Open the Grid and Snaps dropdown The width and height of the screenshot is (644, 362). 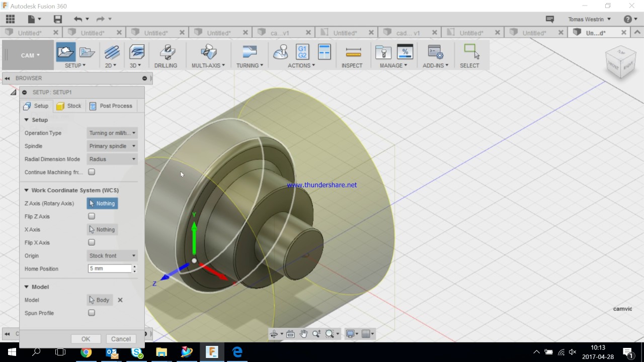(x=368, y=334)
